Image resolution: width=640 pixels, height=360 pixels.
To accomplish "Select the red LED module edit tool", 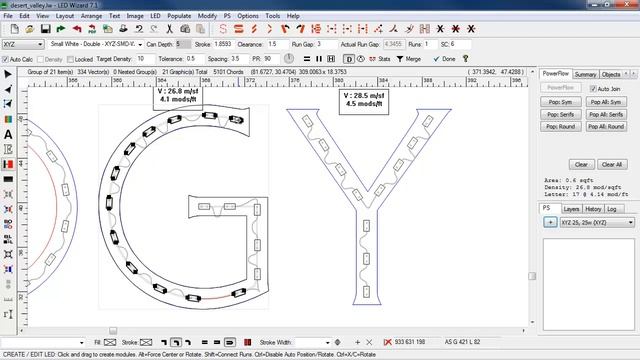I will click(x=8, y=164).
